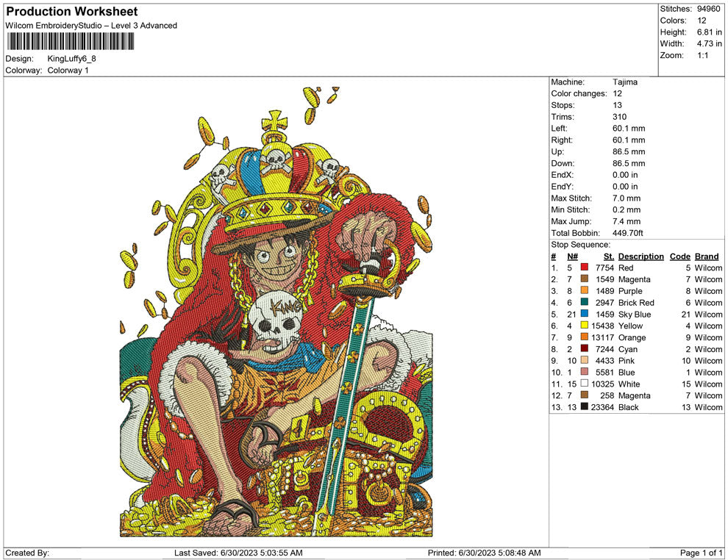Select the Black swatch in stop 13
728x560 pixels.
click(x=585, y=407)
